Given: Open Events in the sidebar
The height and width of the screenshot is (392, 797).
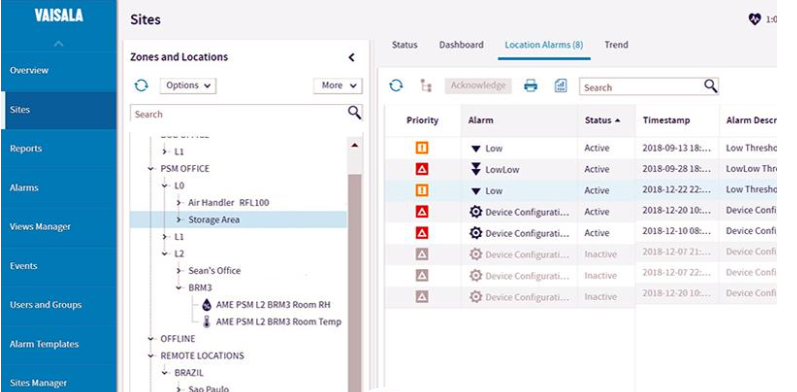Looking at the screenshot, I should 58,266.
